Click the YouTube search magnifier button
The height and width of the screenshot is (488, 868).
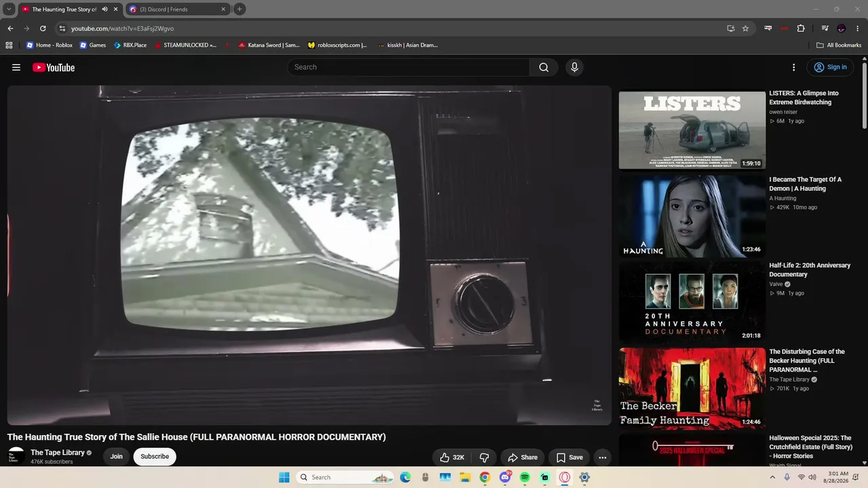pyautogui.click(x=544, y=67)
